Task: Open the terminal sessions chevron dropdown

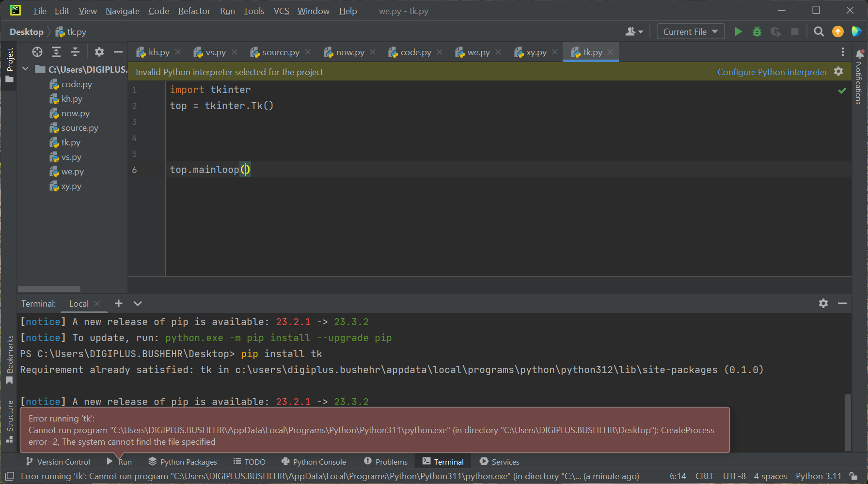Action: point(138,304)
